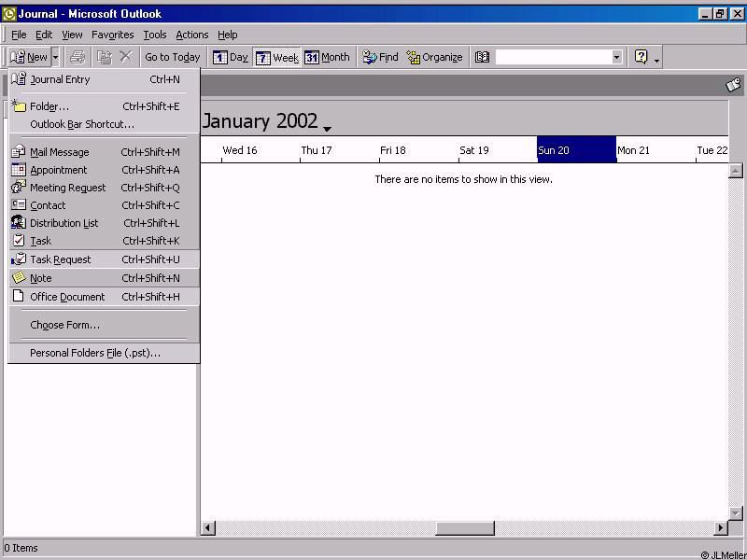The height and width of the screenshot is (560, 747).
Task: Select Personal Folders File (.pst)... item
Action: click(104, 353)
